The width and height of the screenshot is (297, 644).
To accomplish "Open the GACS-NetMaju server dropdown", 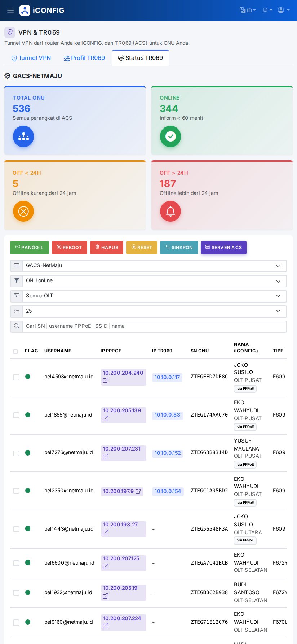I will (155, 266).
